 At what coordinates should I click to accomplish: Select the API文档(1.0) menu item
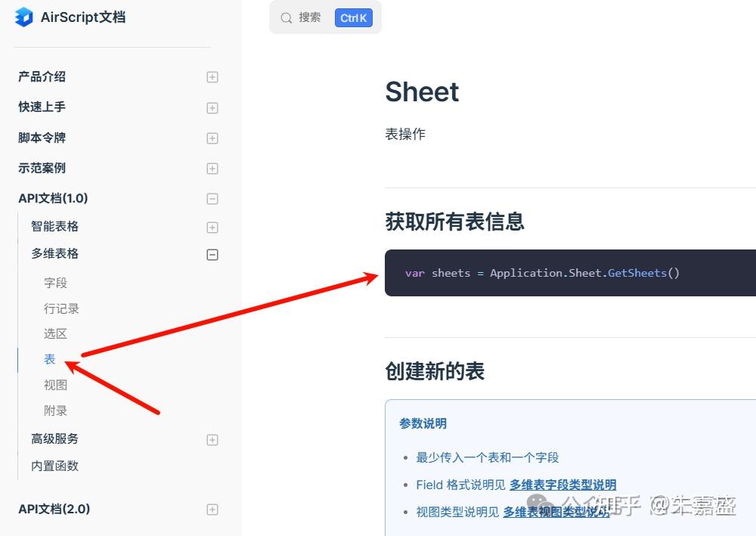[53, 198]
